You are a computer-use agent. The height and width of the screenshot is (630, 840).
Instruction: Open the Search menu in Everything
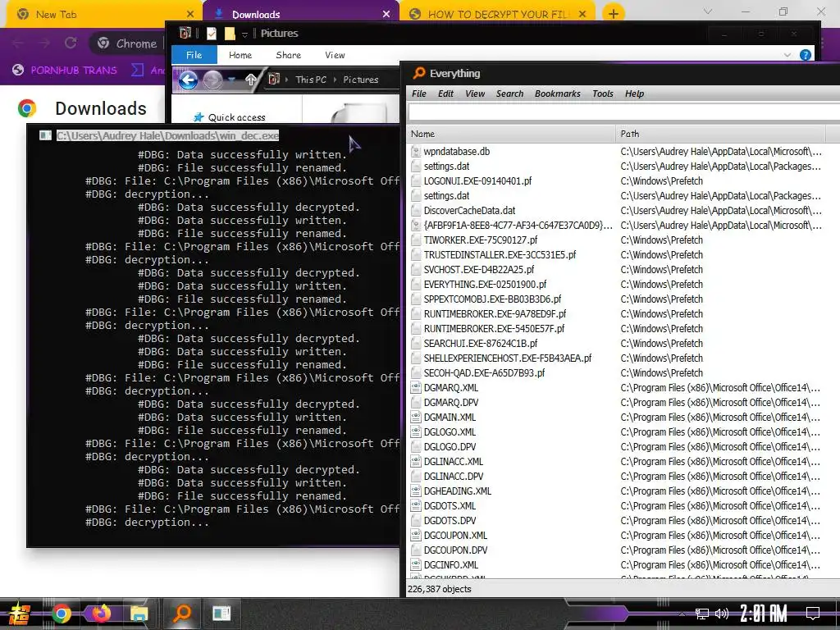[509, 94]
